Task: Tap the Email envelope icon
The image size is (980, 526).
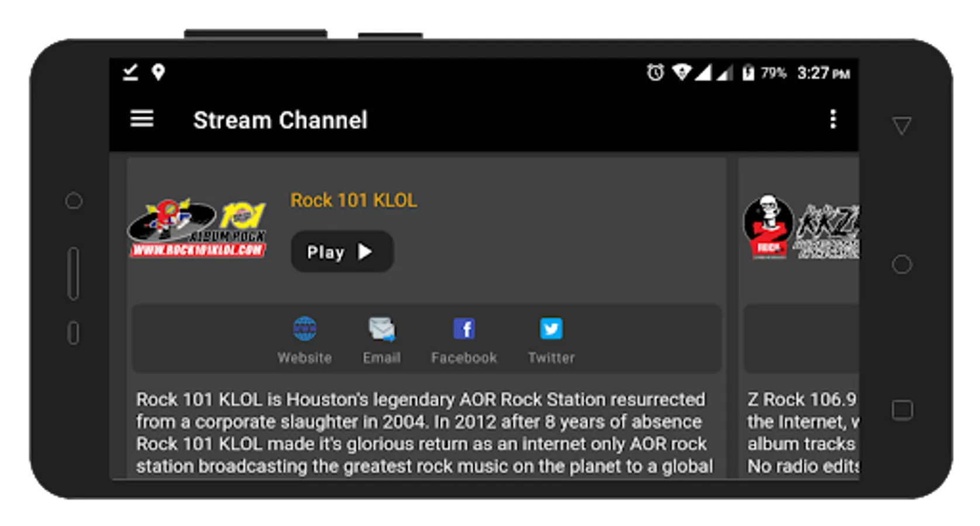Action: [382, 329]
